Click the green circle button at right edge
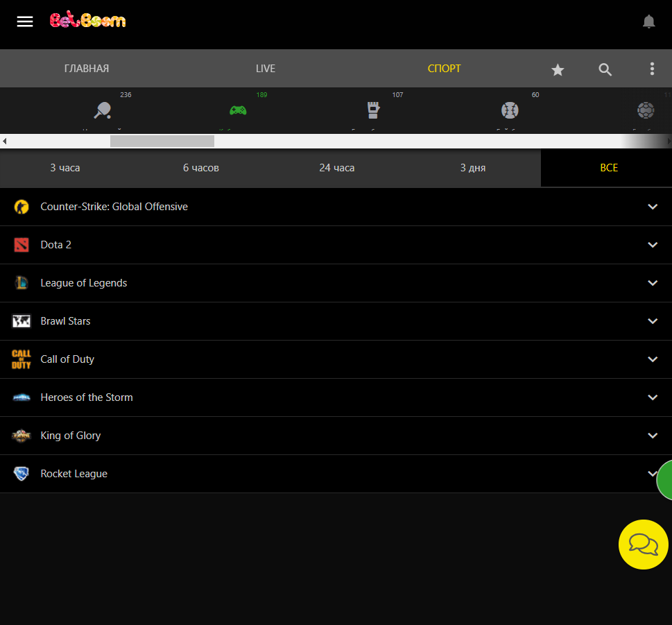This screenshot has width=672, height=625. [664, 480]
